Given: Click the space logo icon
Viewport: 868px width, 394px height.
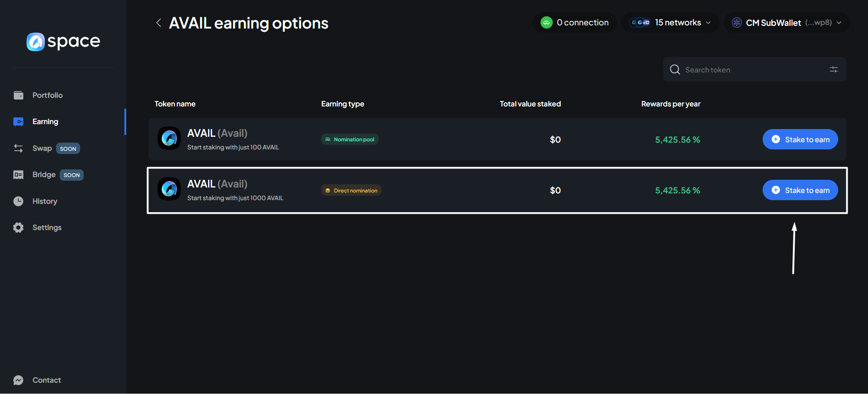Looking at the screenshot, I should [36, 42].
